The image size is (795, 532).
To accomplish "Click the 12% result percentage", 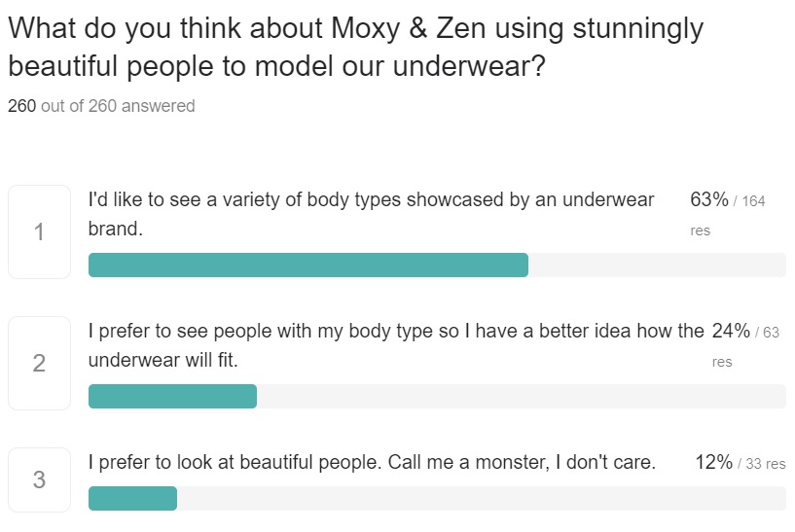I will click(713, 462).
